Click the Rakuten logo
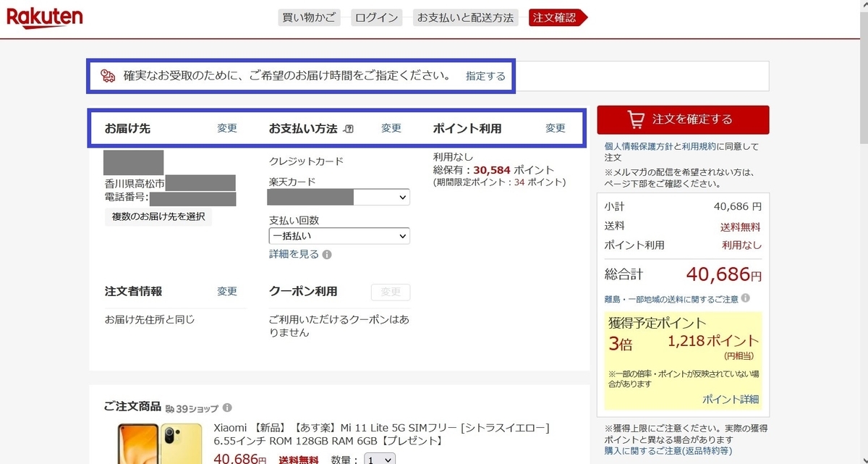 (x=45, y=17)
